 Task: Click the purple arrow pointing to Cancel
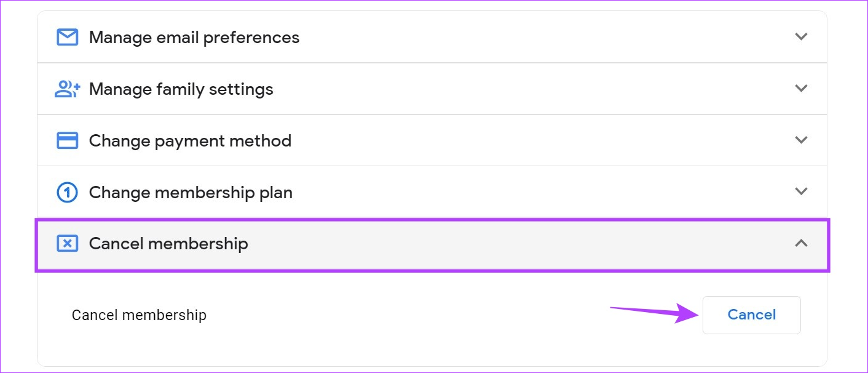655,313
